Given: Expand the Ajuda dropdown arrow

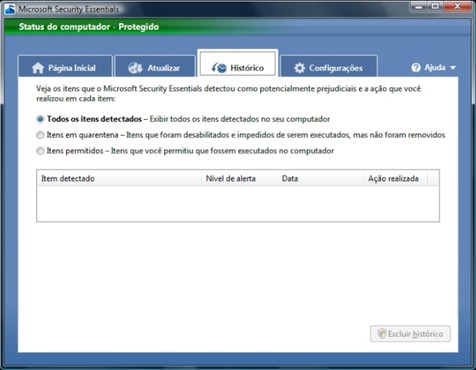Looking at the screenshot, I should (453, 68).
